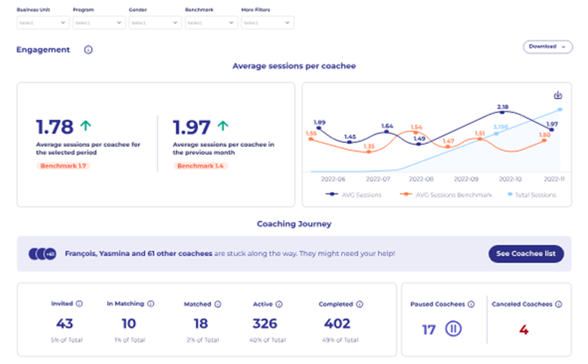
Task: Click the Benchmark 1.4 badge
Action: tap(200, 166)
